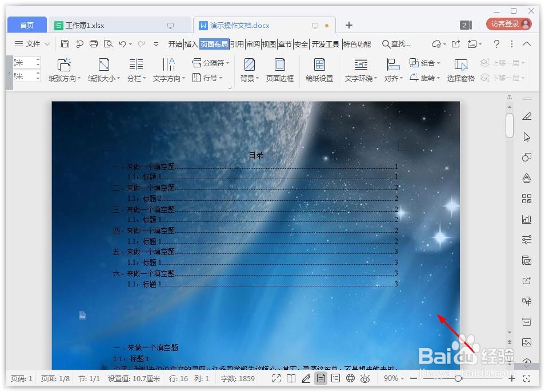The image size is (545, 392).
Task: Click the pen annotation icon in sidebar
Action: 526,116
